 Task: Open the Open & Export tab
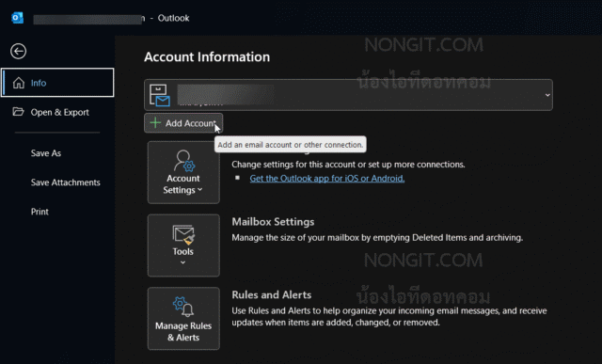(57, 112)
